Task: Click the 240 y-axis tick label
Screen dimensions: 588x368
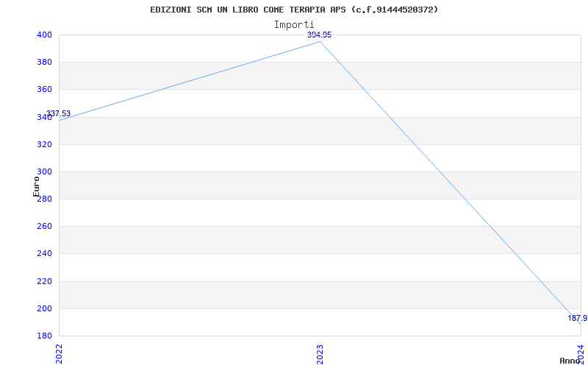Action: point(44,254)
